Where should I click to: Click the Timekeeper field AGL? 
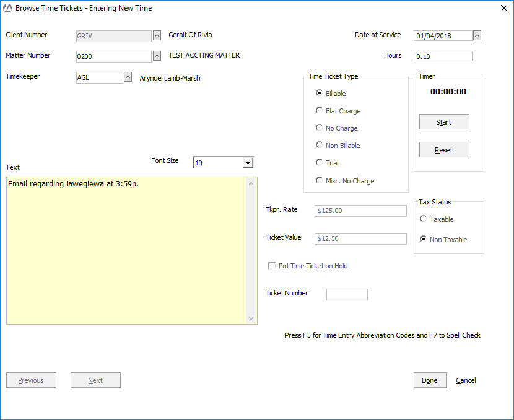pyautogui.click(x=100, y=77)
